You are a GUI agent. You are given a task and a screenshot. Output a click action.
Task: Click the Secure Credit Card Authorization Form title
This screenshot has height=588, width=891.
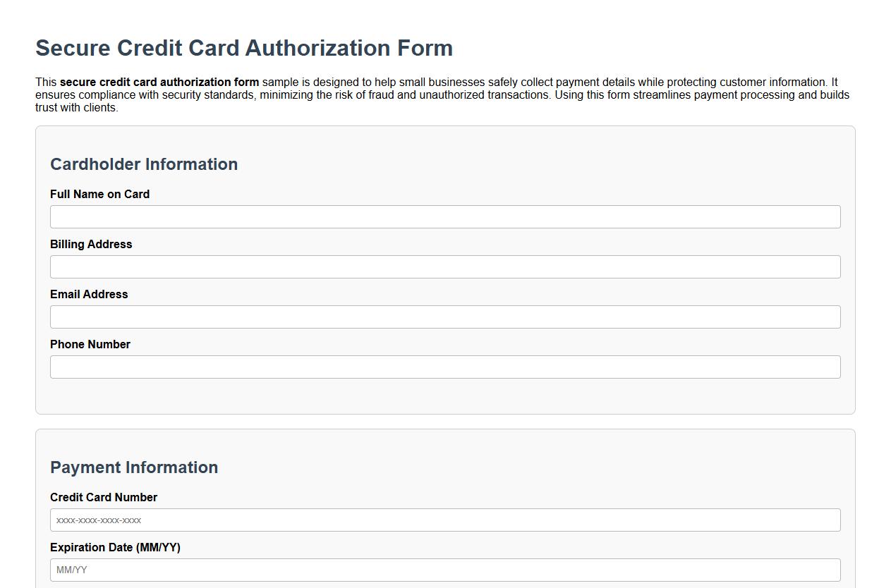click(x=244, y=48)
